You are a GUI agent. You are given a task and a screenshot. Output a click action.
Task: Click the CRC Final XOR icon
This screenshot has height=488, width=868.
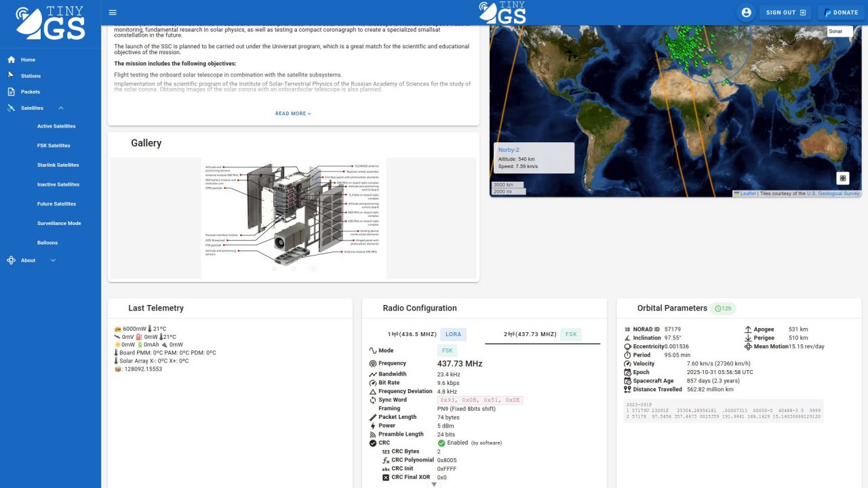pyautogui.click(x=386, y=477)
